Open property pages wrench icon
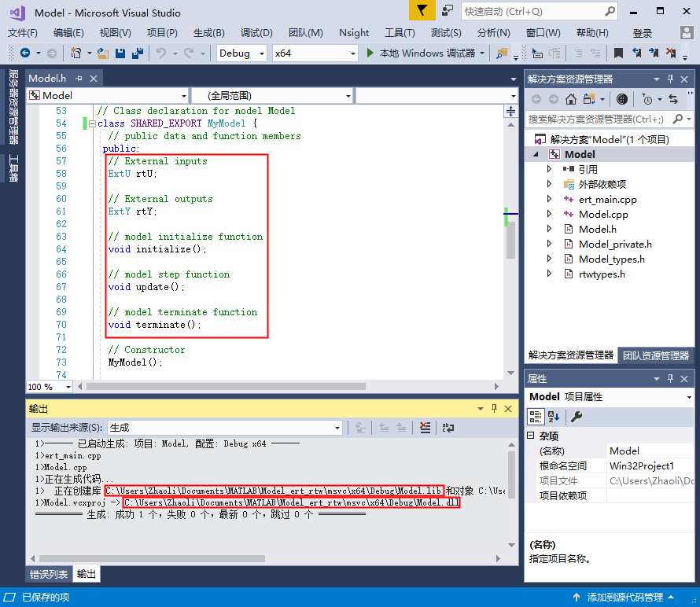The height and width of the screenshot is (607, 700). click(577, 417)
